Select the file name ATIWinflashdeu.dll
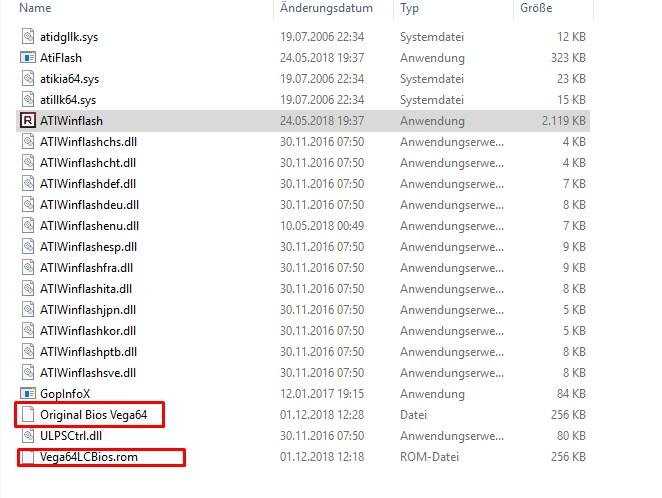662x498 pixels. (x=90, y=205)
